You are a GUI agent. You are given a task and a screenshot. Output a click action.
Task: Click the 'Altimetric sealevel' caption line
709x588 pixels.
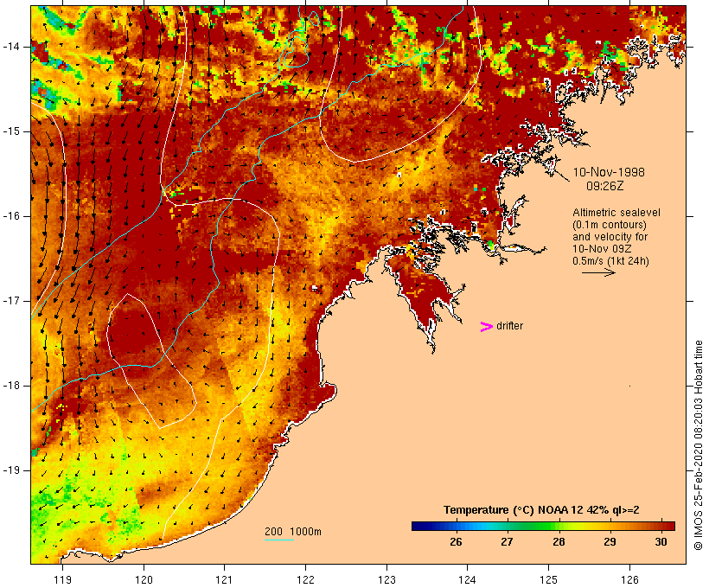pos(616,213)
